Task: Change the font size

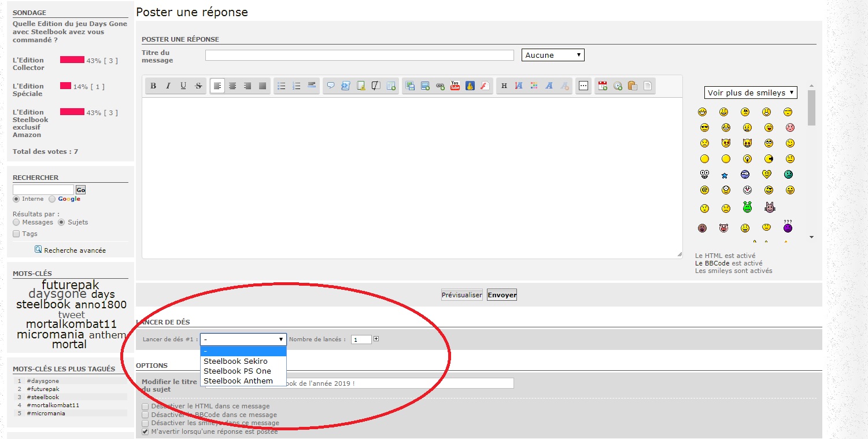Action: pyautogui.click(x=519, y=86)
